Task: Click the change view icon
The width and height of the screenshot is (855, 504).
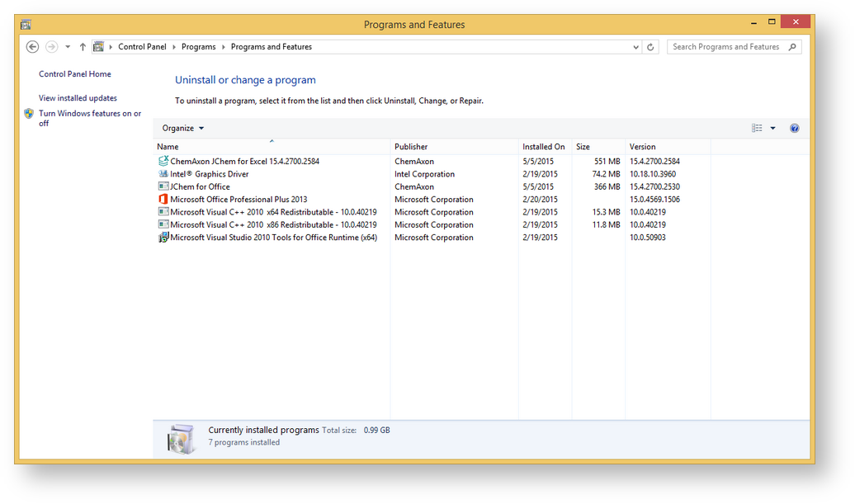Action: click(757, 128)
